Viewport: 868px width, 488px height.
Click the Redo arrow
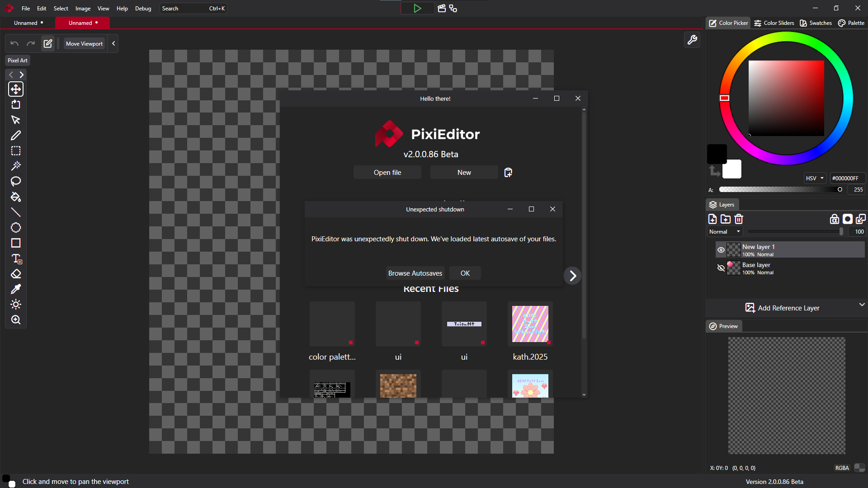pyautogui.click(x=31, y=44)
